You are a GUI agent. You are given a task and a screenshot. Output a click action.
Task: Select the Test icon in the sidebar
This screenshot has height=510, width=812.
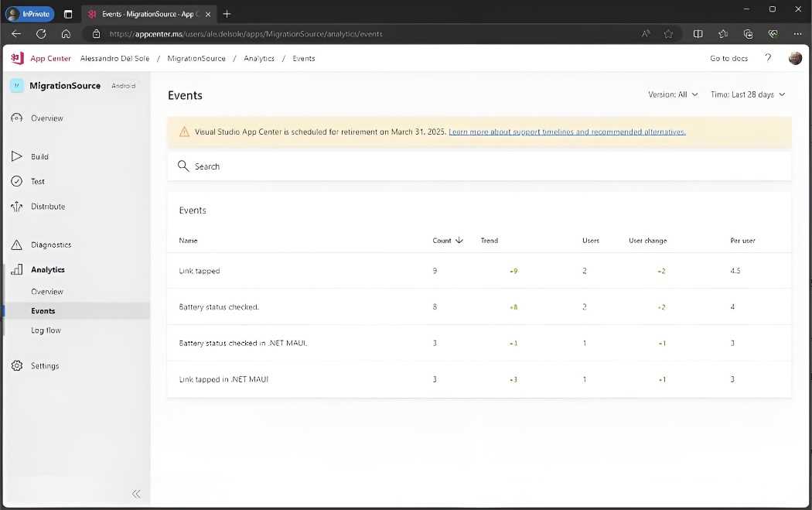[17, 181]
